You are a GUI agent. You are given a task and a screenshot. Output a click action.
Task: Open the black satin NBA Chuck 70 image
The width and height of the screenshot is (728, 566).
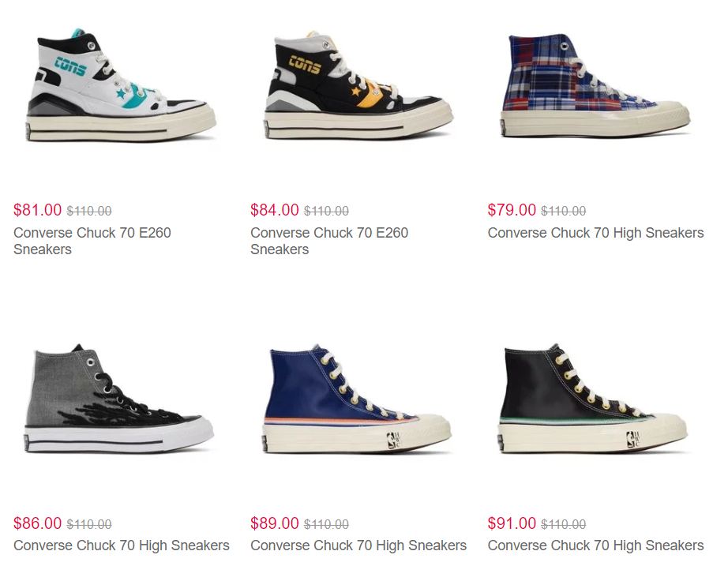[x=593, y=399]
